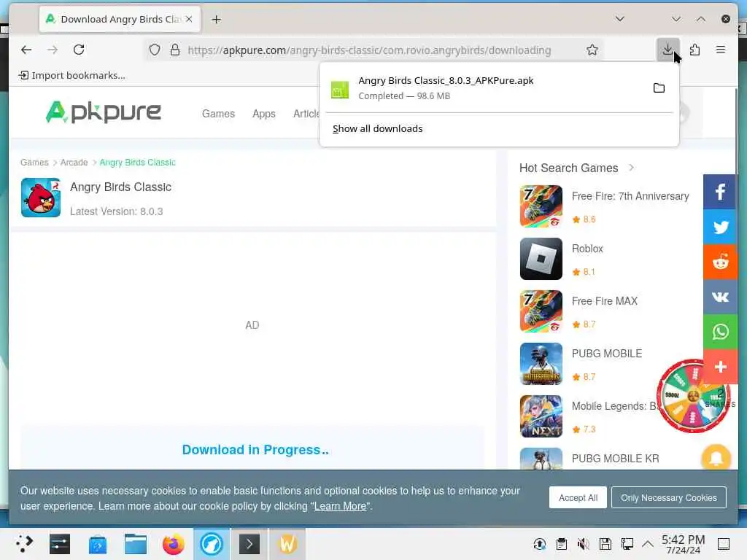747x560 pixels.
Task: Share page on Twitter
Action: (720, 227)
